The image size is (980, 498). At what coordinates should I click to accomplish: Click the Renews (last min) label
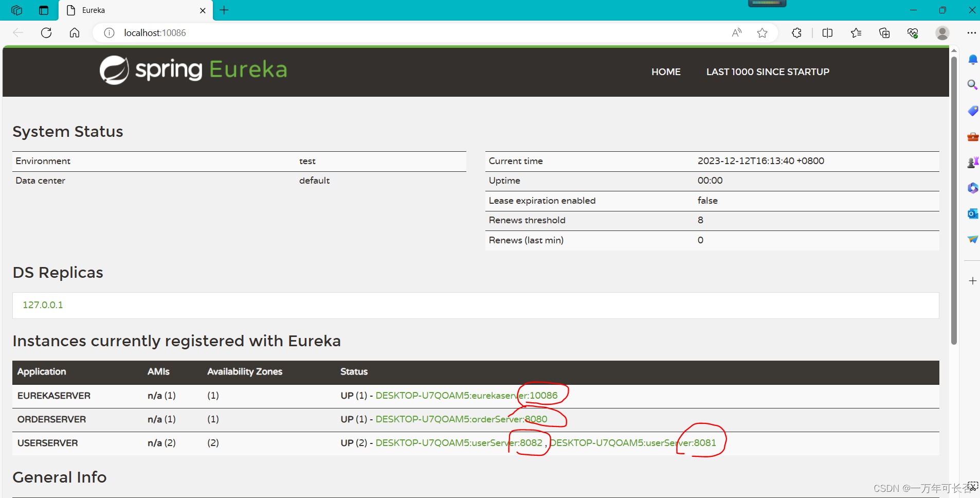(x=526, y=240)
